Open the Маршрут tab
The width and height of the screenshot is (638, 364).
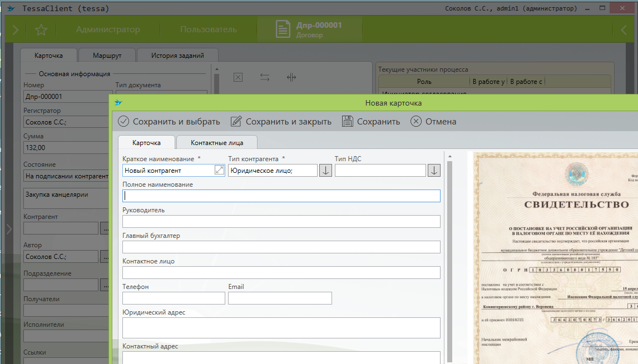click(x=107, y=56)
